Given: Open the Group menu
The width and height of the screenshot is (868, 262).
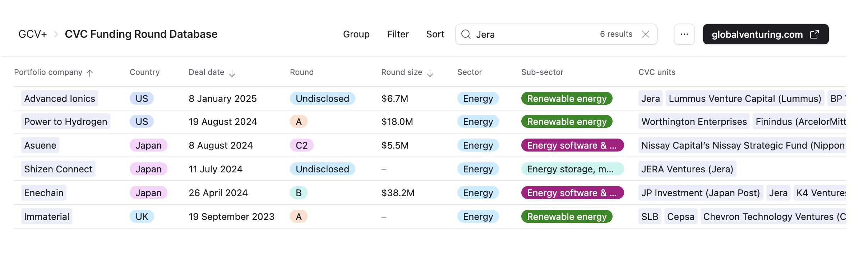Looking at the screenshot, I should click(x=356, y=34).
